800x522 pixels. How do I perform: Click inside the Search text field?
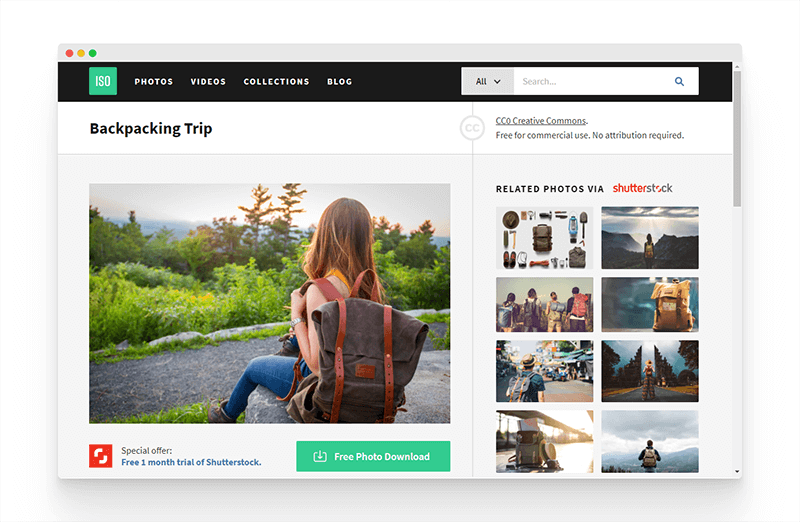tap(590, 82)
